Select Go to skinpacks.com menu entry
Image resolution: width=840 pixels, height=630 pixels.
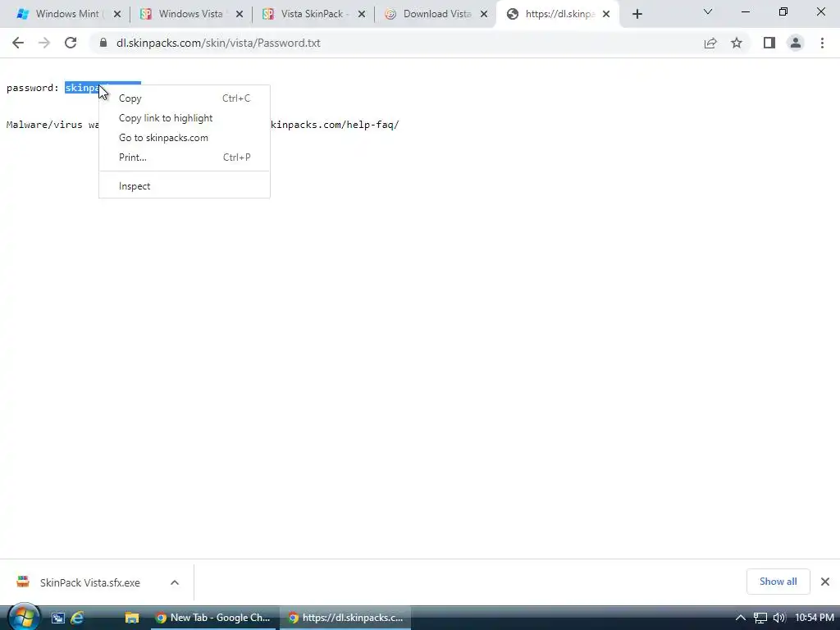point(185,138)
